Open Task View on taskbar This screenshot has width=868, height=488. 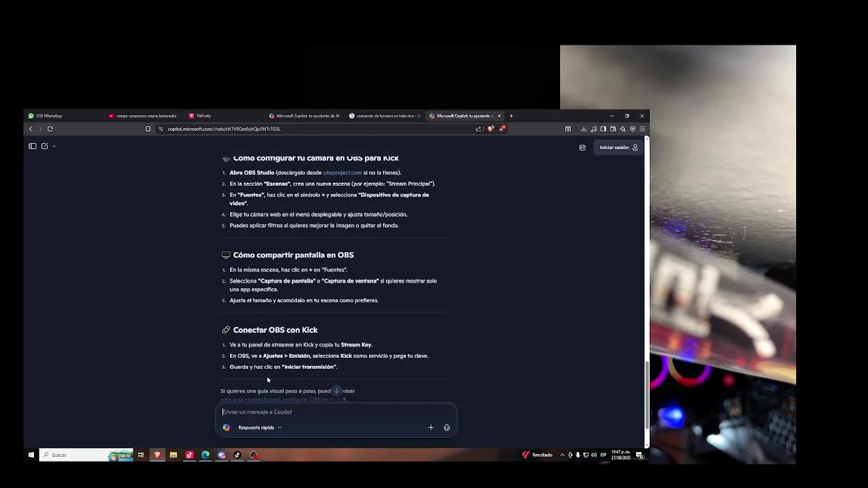(x=141, y=455)
